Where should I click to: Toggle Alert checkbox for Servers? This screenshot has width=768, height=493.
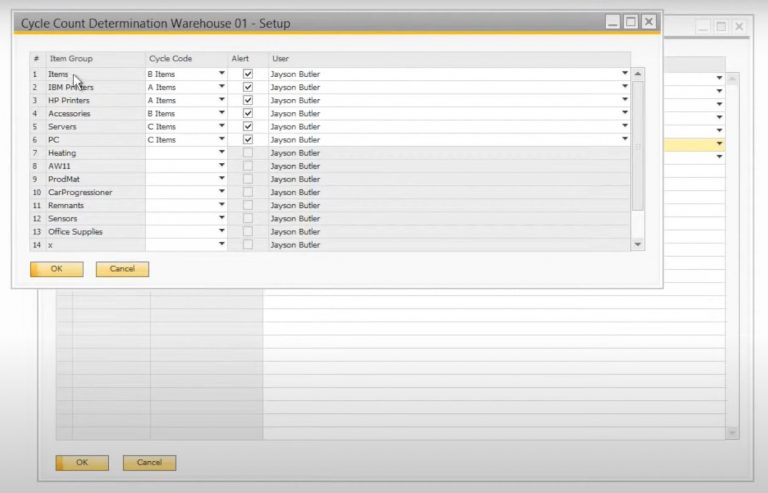(248, 126)
